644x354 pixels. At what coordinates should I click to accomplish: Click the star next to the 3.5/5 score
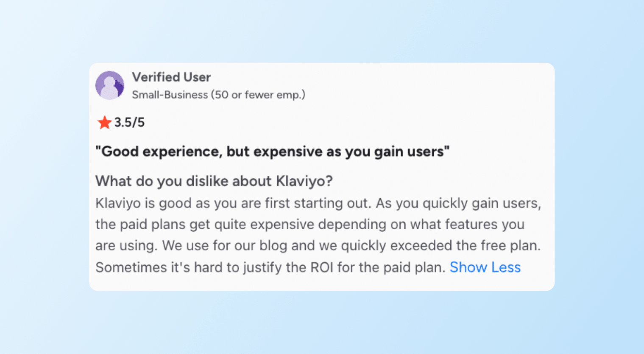(x=104, y=122)
